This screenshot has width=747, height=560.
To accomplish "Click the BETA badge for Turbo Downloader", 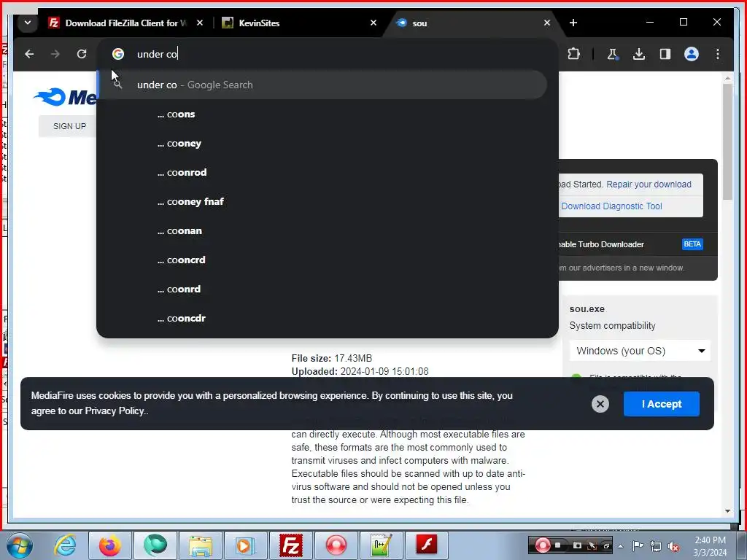I will click(x=692, y=244).
